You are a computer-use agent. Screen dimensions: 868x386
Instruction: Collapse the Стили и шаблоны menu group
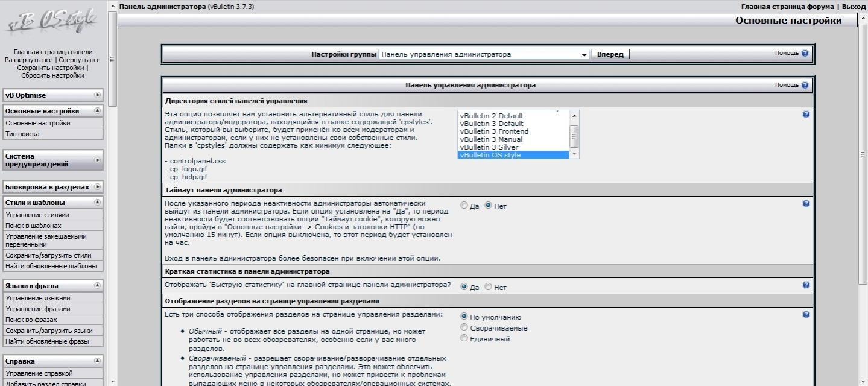tap(98, 203)
